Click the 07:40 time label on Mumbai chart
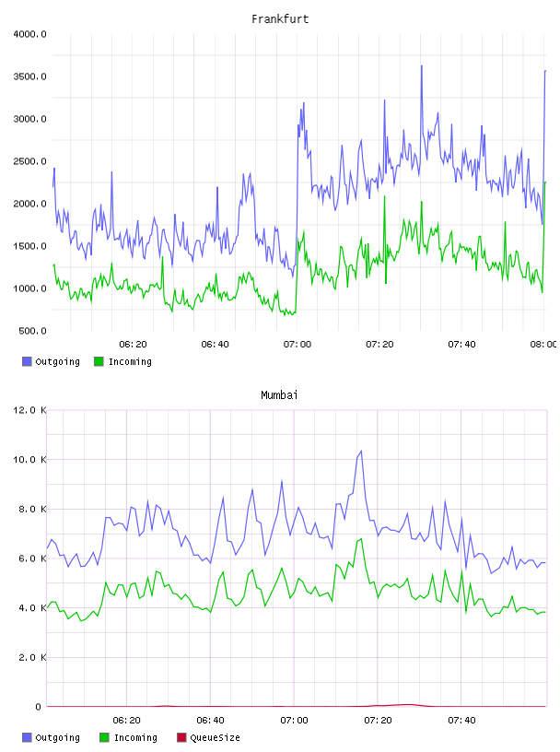 click(x=461, y=721)
